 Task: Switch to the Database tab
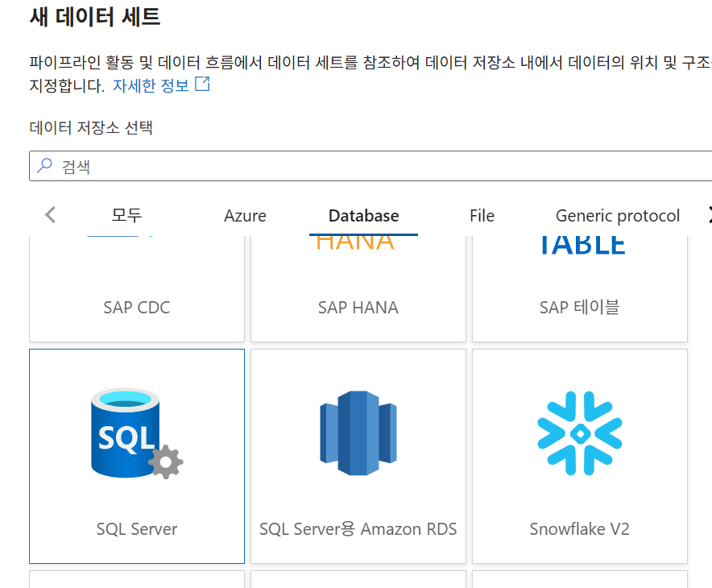[x=364, y=215]
